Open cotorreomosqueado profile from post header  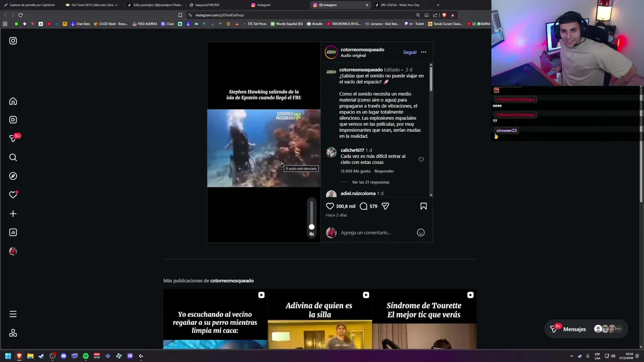pyautogui.click(x=362, y=49)
